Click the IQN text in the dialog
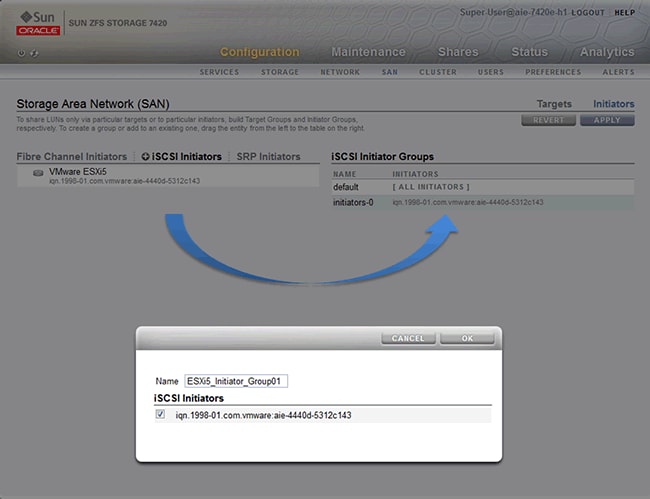The width and height of the screenshot is (650, 499). [263, 415]
